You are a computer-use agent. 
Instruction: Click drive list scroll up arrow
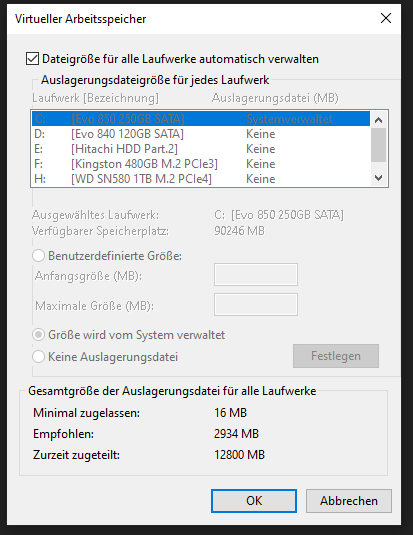point(379,120)
